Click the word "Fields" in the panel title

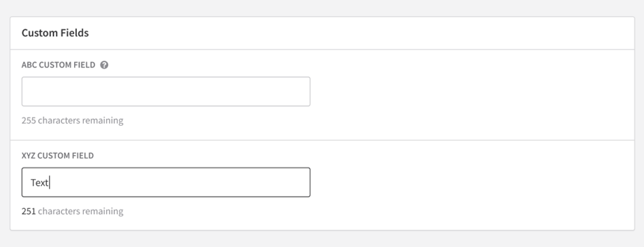click(x=75, y=33)
